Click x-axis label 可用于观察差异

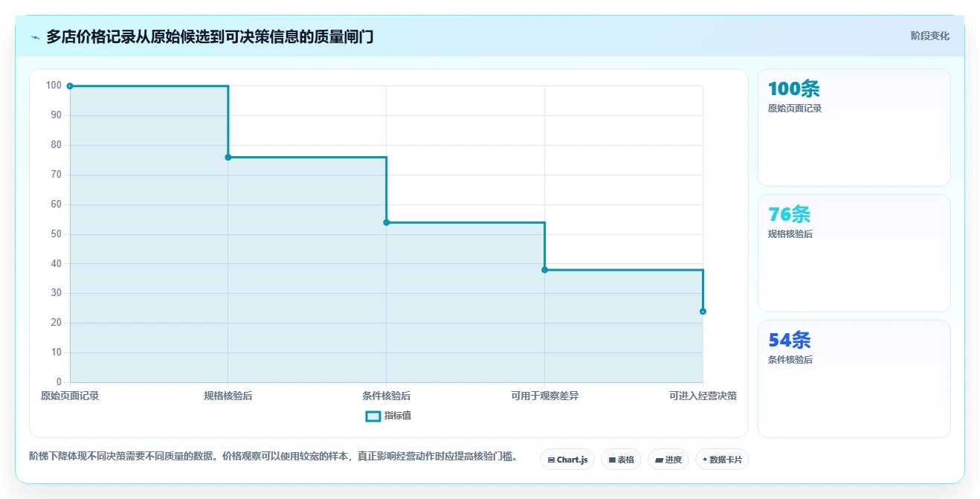pos(545,396)
